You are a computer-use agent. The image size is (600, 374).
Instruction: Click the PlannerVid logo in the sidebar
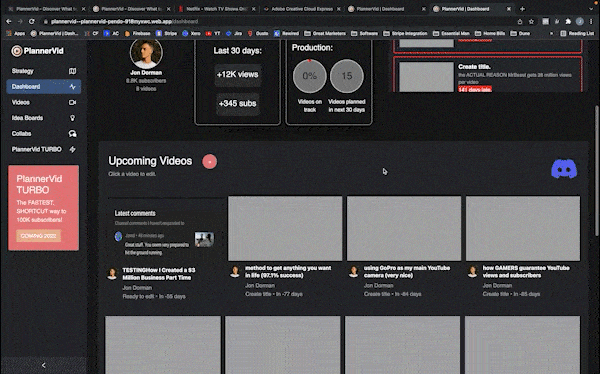click(38, 51)
